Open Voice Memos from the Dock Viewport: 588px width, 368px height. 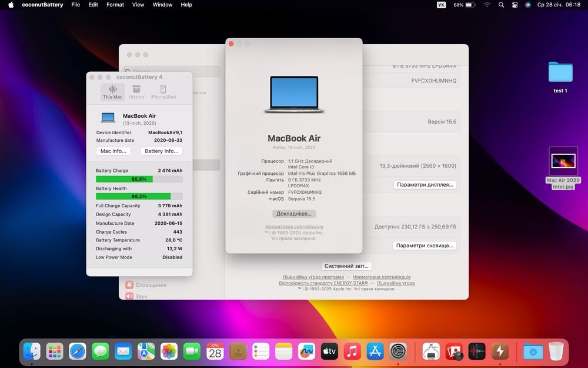477,352
